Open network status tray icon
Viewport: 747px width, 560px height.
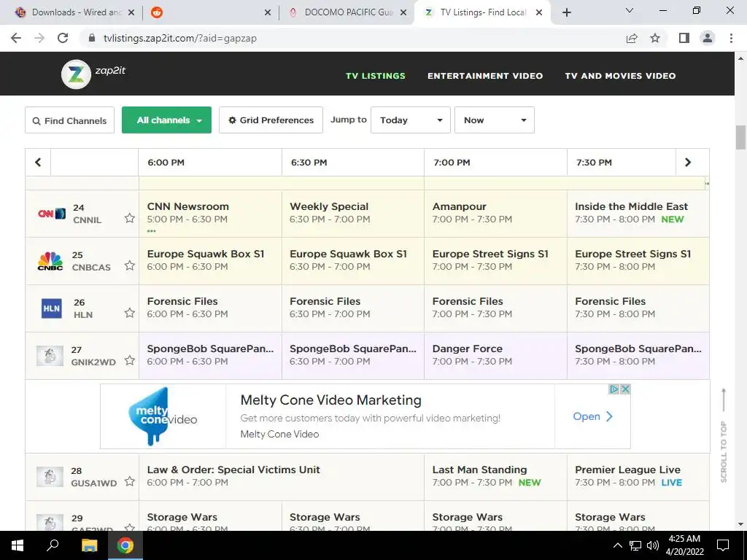coord(635,545)
